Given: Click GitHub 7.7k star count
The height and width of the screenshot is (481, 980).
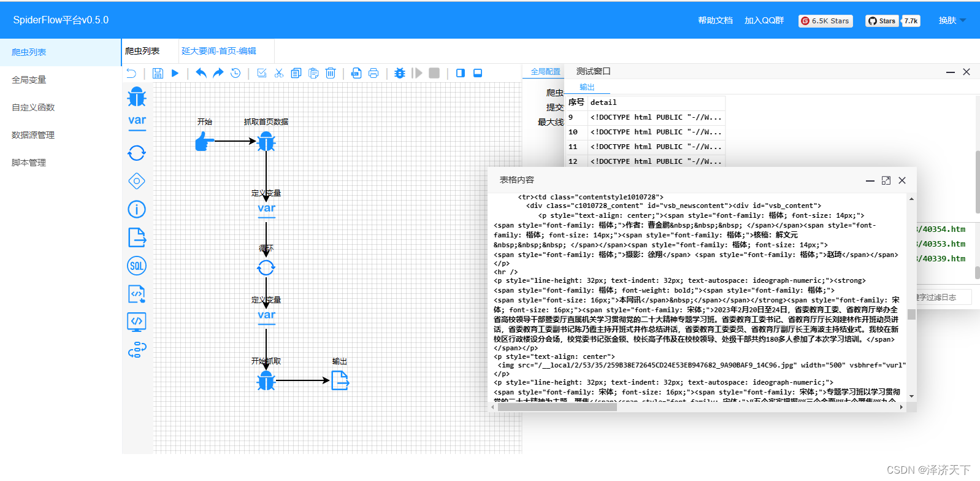Looking at the screenshot, I should (x=911, y=21).
